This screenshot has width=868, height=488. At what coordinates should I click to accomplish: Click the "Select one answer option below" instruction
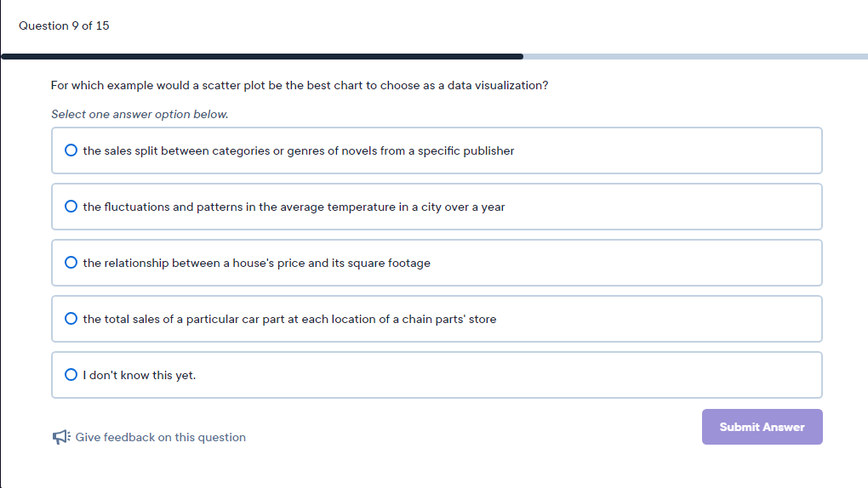click(x=140, y=114)
